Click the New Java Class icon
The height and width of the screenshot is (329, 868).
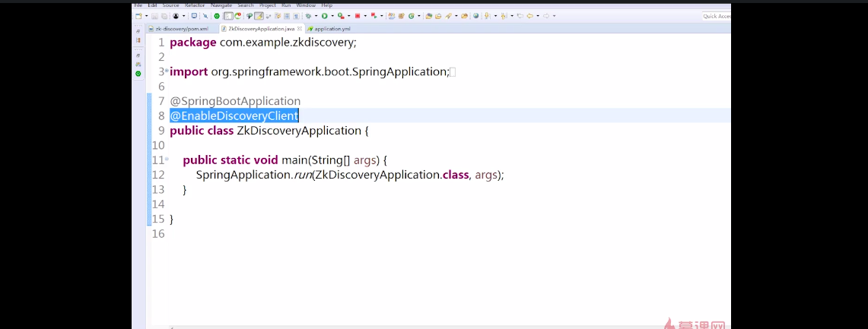click(x=412, y=16)
